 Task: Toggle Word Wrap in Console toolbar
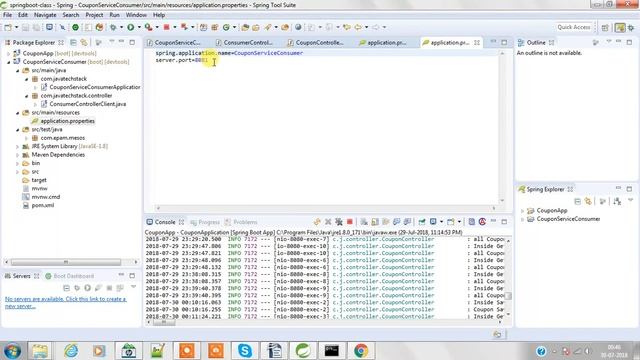[x=386, y=222]
